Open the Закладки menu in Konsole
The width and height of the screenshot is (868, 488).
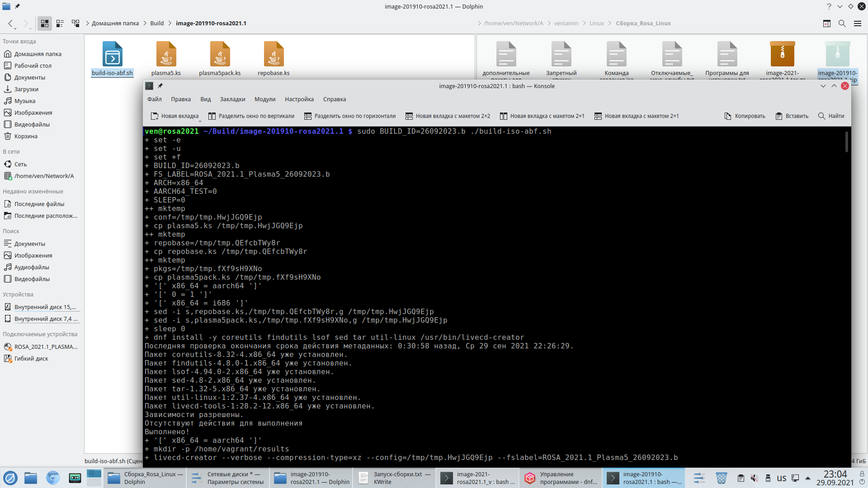coord(232,99)
